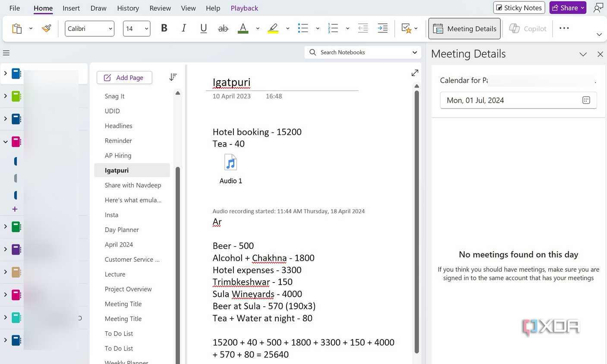Open Sticky Notes
This screenshot has height=364, width=607.
(519, 8)
